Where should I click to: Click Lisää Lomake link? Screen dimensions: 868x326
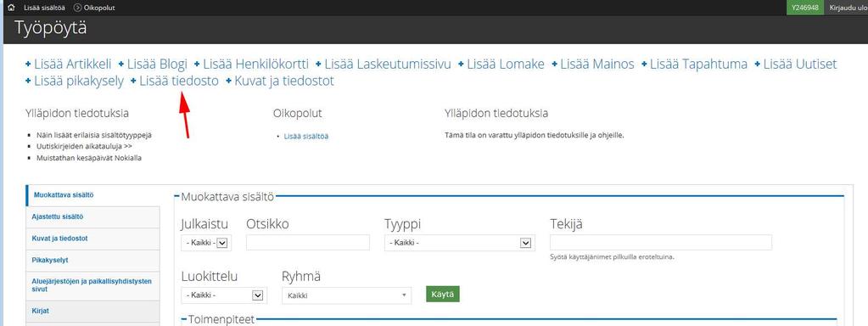(506, 64)
